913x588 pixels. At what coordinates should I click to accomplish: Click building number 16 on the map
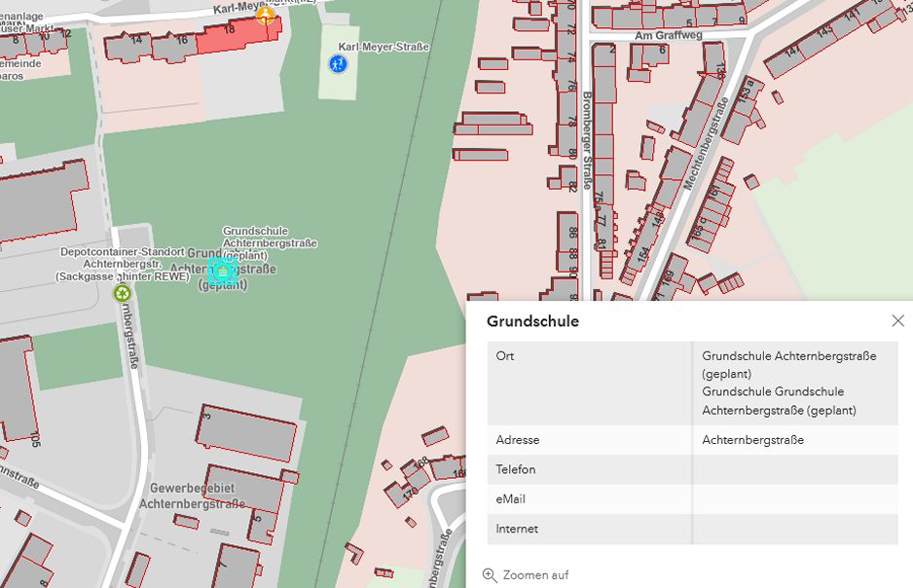181,40
